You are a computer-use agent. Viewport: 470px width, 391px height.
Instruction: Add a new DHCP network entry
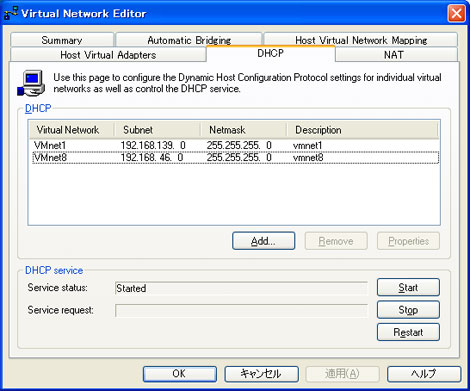click(263, 241)
